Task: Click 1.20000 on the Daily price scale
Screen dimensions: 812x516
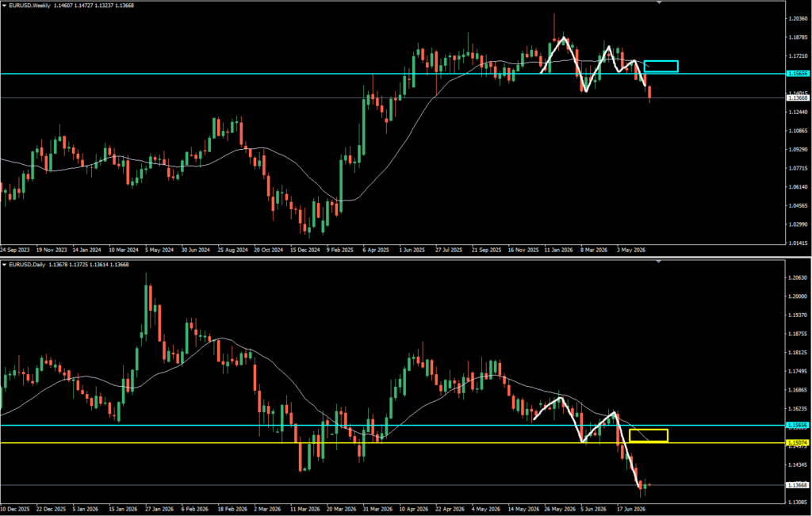Action: pyautogui.click(x=798, y=296)
